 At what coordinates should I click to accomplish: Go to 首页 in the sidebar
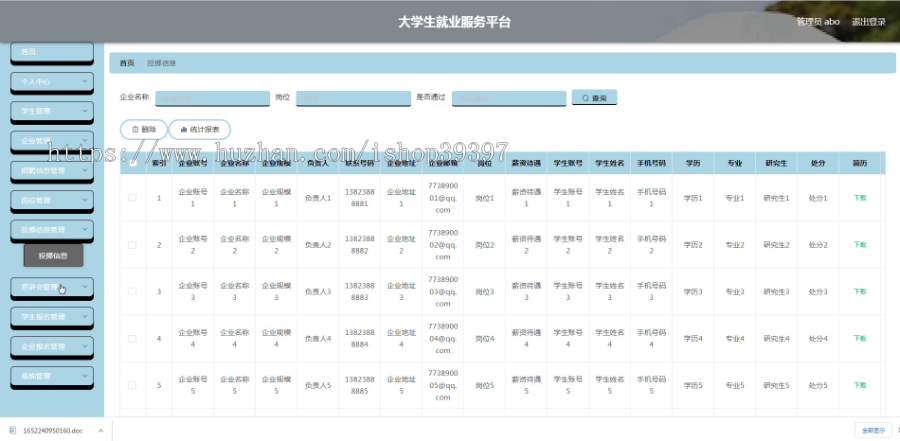[x=52, y=52]
